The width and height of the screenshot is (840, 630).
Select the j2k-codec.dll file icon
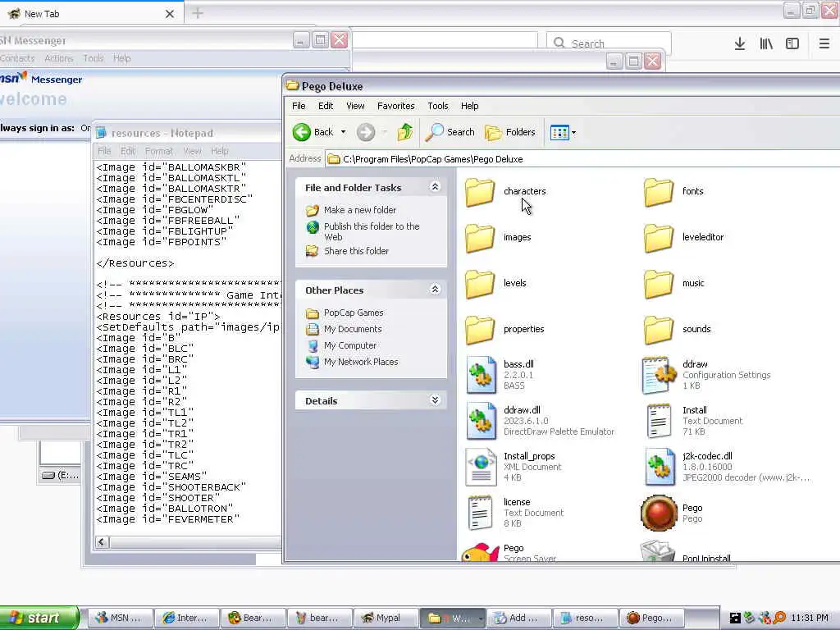[x=660, y=467]
